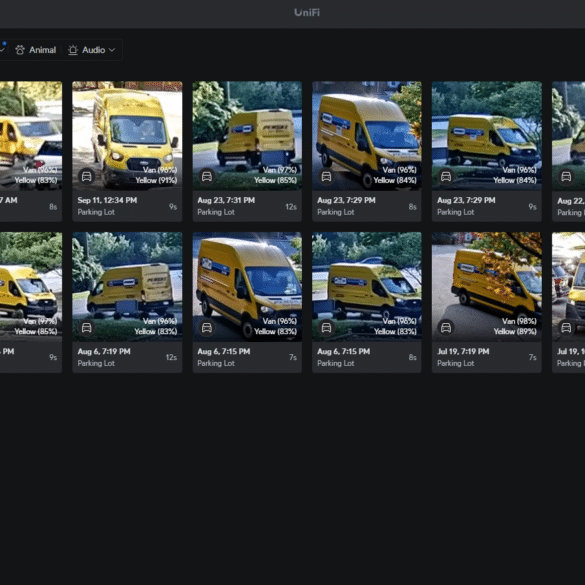Click vehicle icon on 8s Aug 23, 7:29 PM card
This screenshot has width=585, height=585.
coord(326,176)
